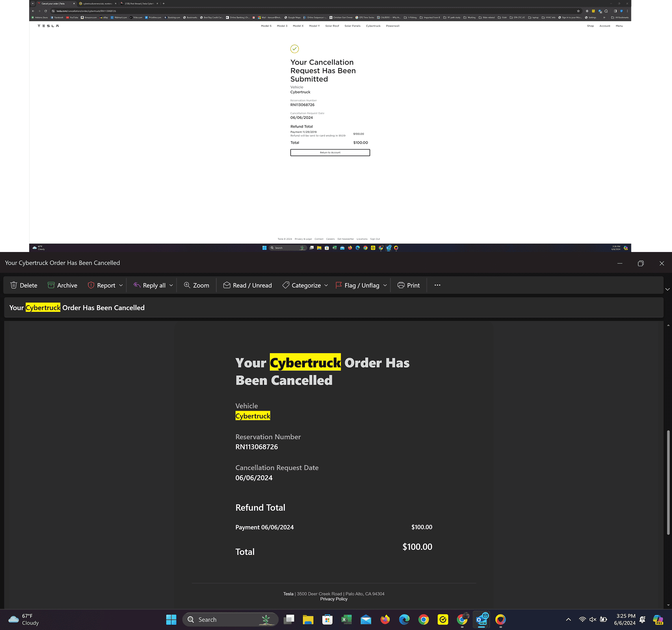Open the more options ellipsis in email toolbar
The height and width of the screenshot is (630, 672).
tap(437, 285)
